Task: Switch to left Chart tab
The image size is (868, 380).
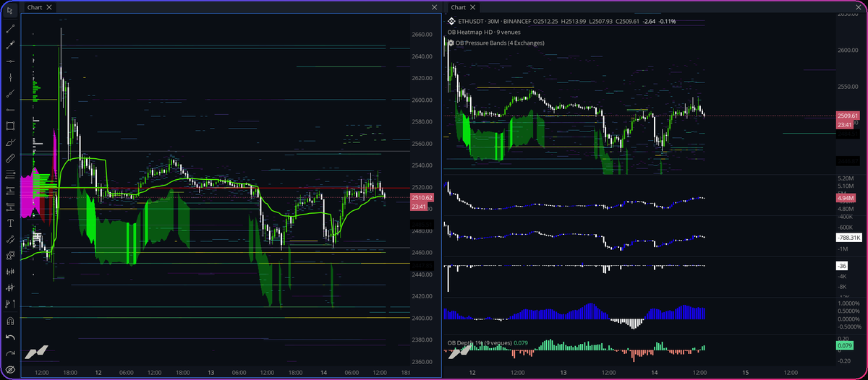Action: point(35,7)
